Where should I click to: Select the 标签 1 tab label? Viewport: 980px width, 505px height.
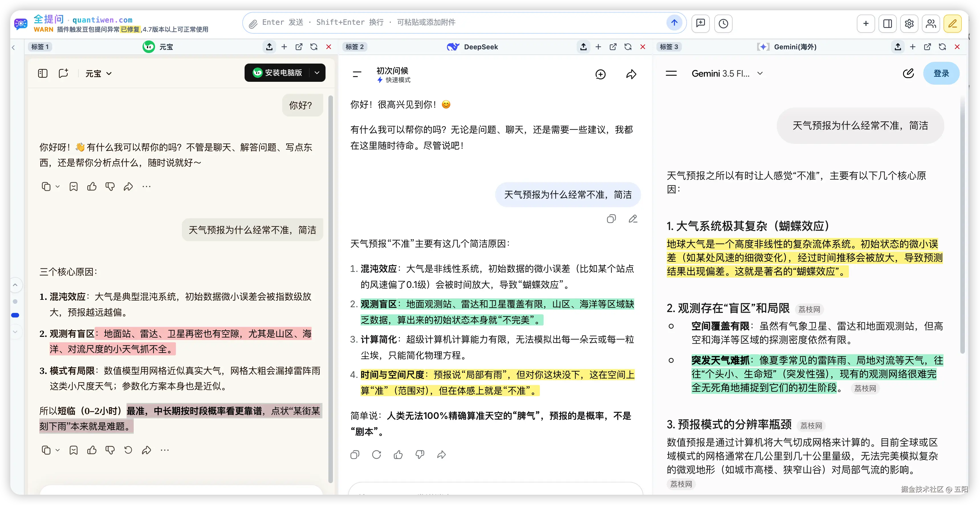tap(40, 47)
